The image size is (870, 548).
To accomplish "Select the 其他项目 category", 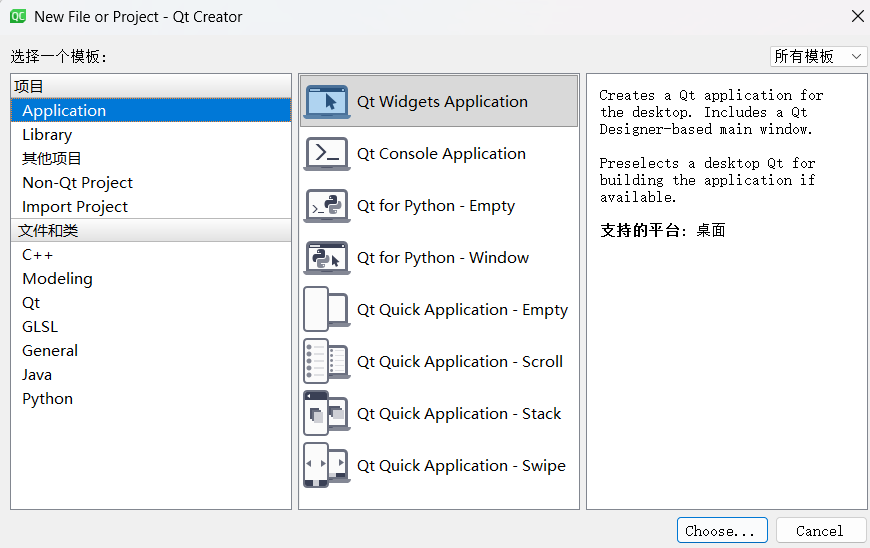I will (151, 159).
